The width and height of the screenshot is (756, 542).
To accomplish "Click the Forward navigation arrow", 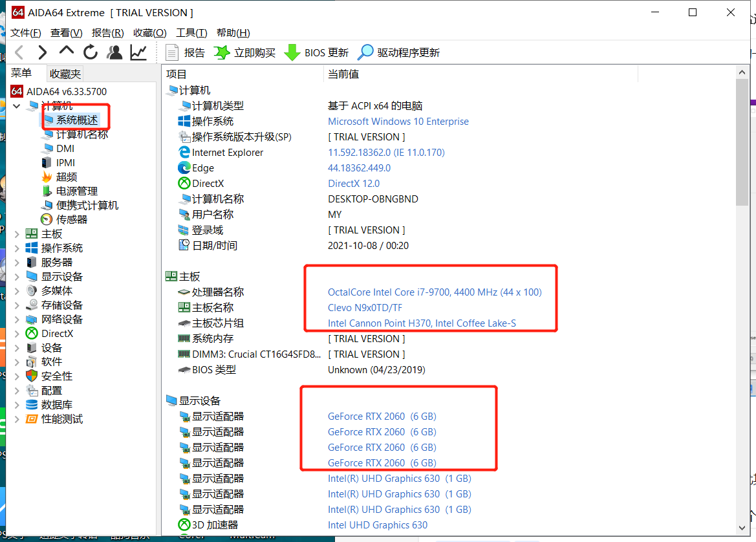I will pos(43,52).
